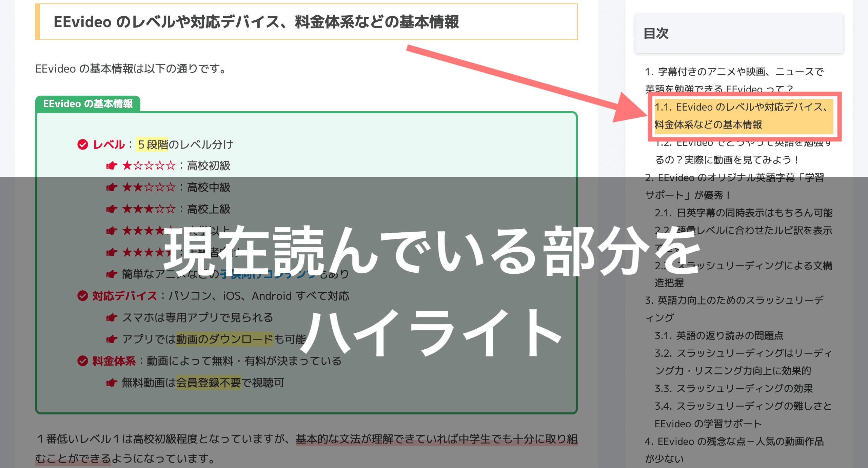Open TOC entry 2.1 日英字幕の同時表示
Screen dimensions: 868x468
(x=743, y=213)
